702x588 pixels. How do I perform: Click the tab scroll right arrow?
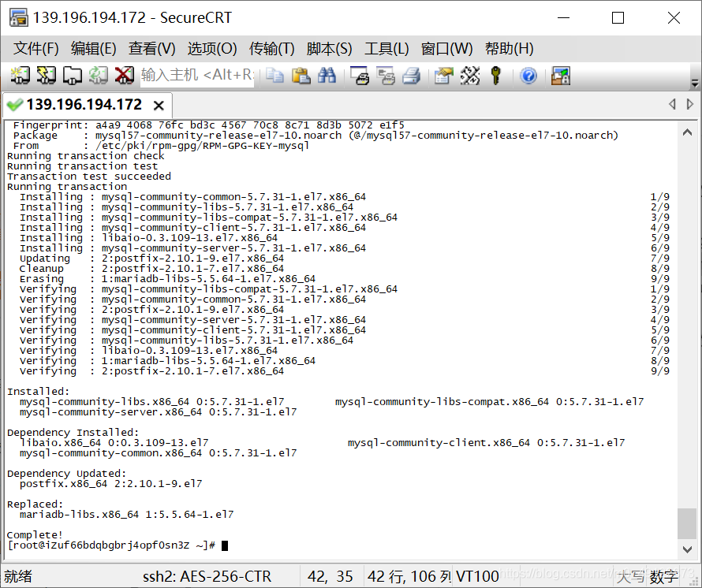pos(690,104)
